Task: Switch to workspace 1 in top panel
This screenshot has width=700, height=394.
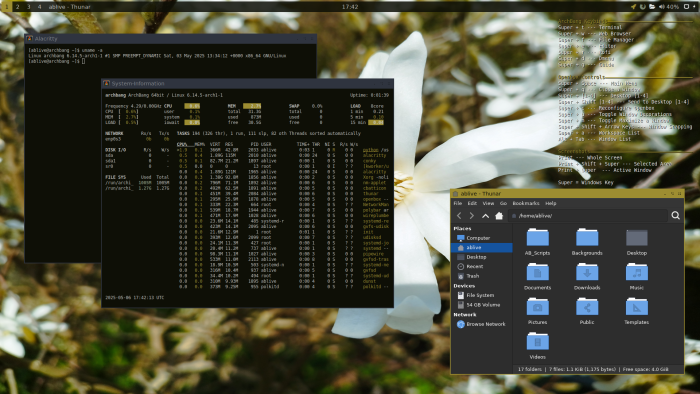Action: tap(6, 7)
